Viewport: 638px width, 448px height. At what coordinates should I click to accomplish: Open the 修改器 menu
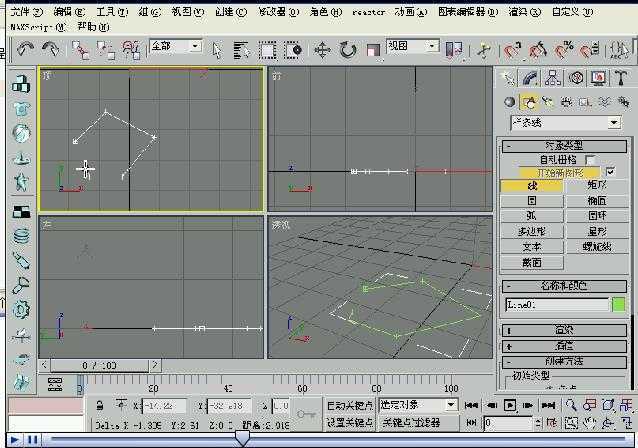[278, 12]
